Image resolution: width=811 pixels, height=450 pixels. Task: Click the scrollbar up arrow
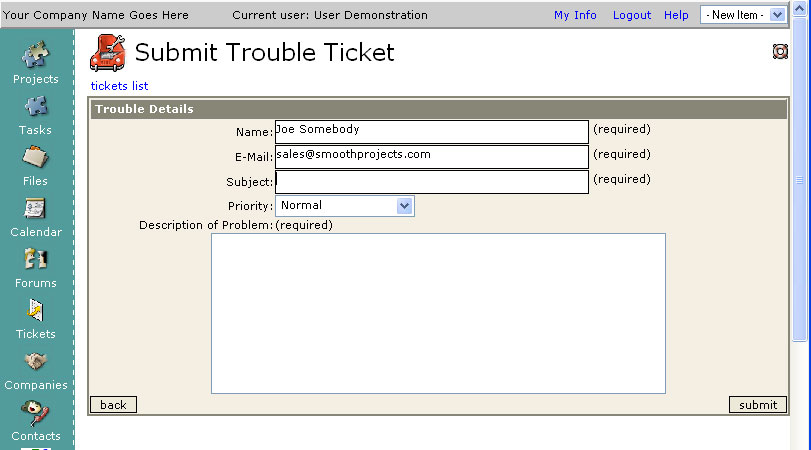coord(800,9)
